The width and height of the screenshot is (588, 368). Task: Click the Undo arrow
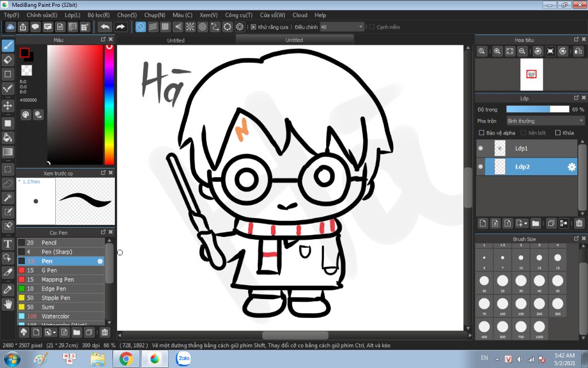point(106,27)
